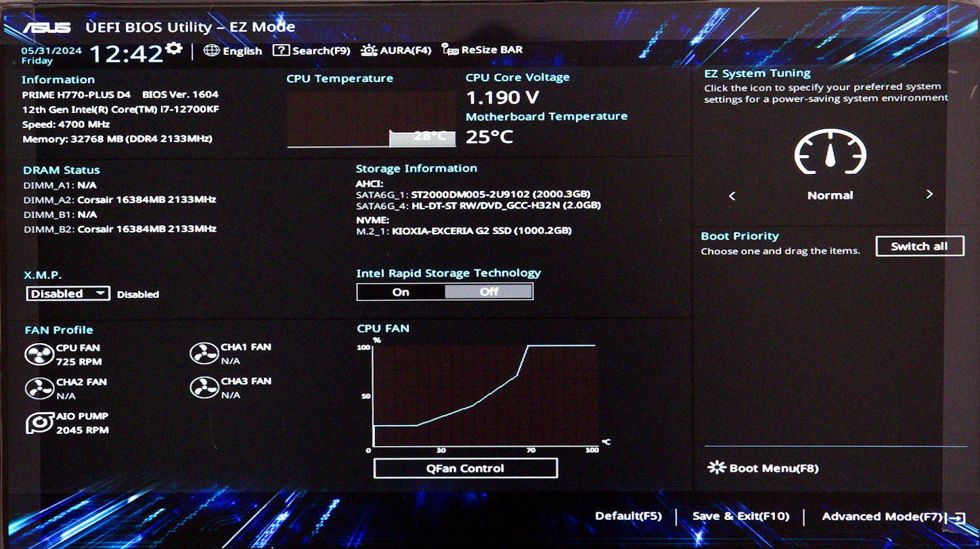Click the 12th Gen Intel Core i7-12700KF line
Image resolution: width=980 pixels, height=549 pixels.
(120, 110)
